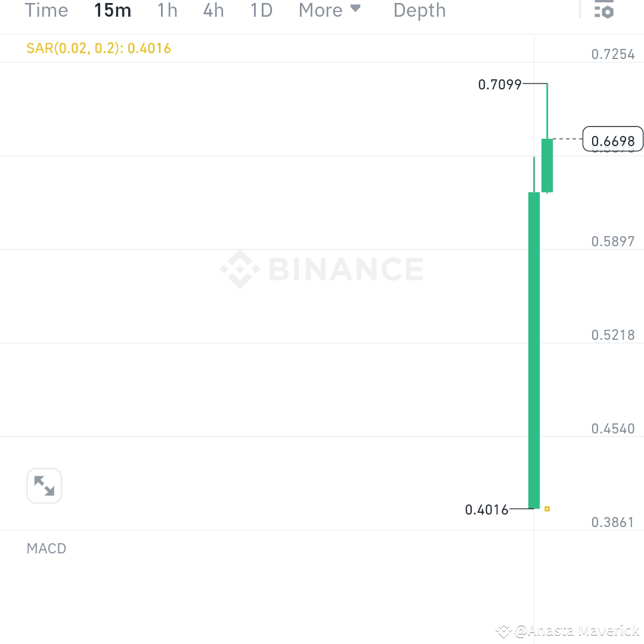
Task: Click the Binance diamond logo near Anasta Maverick
Action: point(503,630)
